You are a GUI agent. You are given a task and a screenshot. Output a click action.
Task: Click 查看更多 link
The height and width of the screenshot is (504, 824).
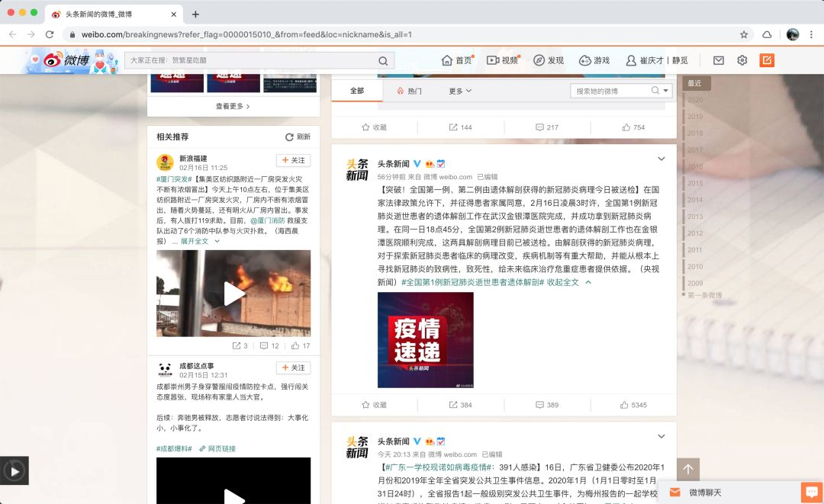(233, 106)
